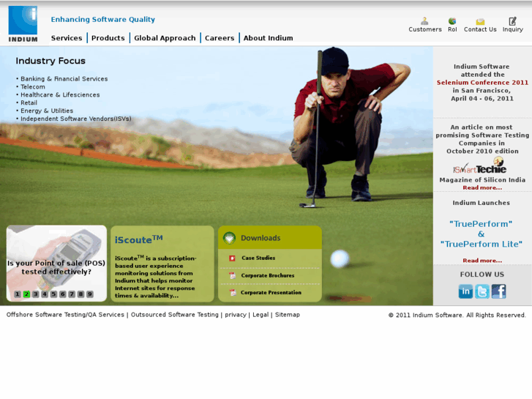Click Read more under SmartTechie article
Viewport: 532px width, 399px height.
[x=482, y=187]
